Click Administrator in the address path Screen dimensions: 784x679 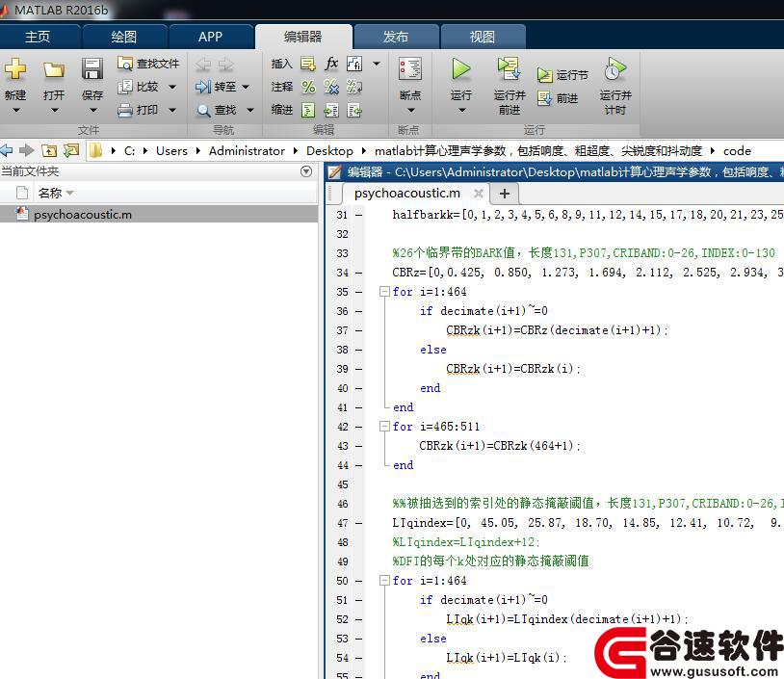[x=247, y=150]
